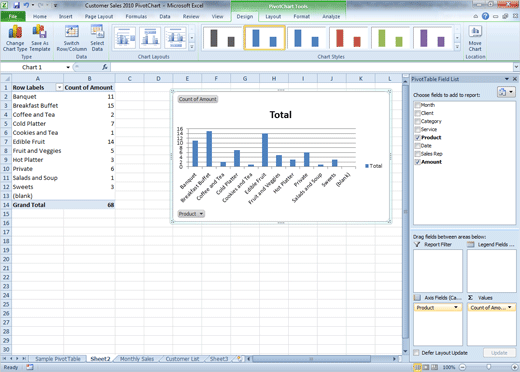Image resolution: width=520 pixels, height=372 pixels.
Task: Open the Monthly Sales sheet tab
Action: click(x=137, y=359)
